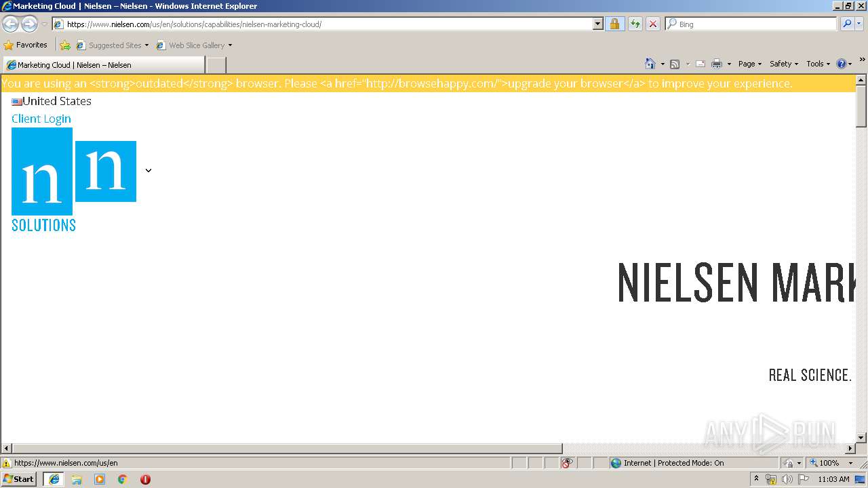Open Windows Media Player taskbar icon
The width and height of the screenshot is (868, 488).
coord(100,479)
